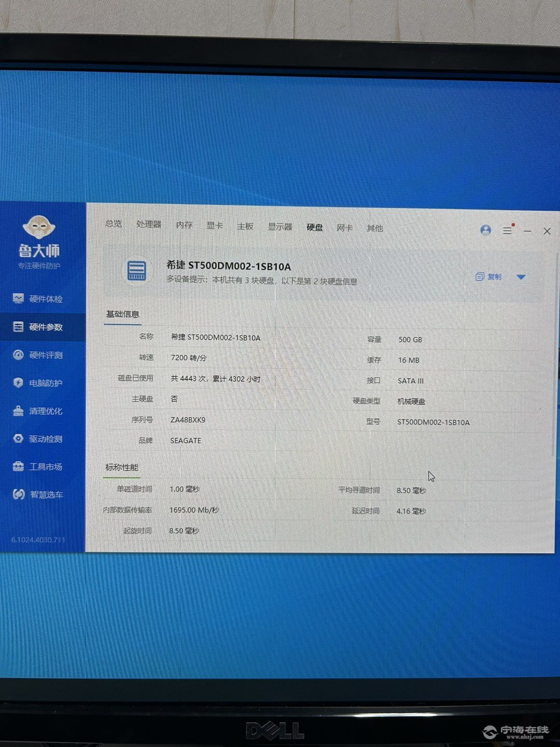560x747 pixels.
Task: Click the 智慧选车 sidebar icon
Action: [19, 494]
